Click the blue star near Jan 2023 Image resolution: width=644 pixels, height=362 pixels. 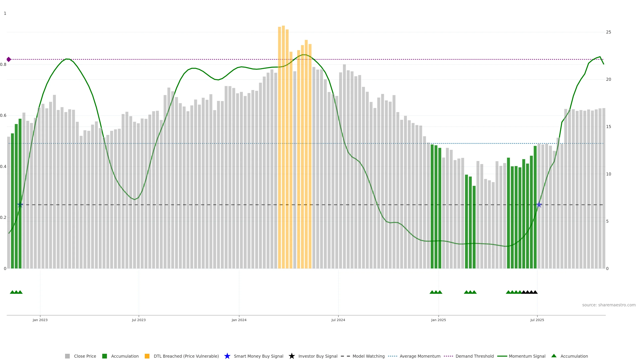click(20, 205)
